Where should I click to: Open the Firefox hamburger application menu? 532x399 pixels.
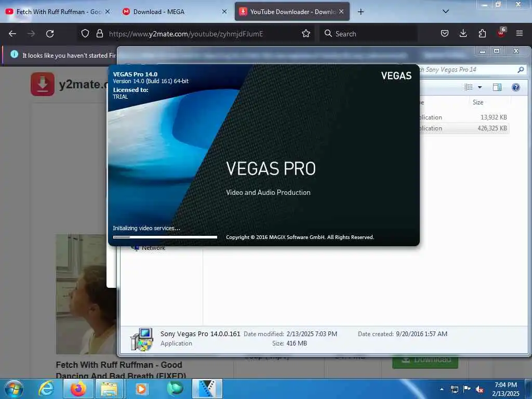520,33
